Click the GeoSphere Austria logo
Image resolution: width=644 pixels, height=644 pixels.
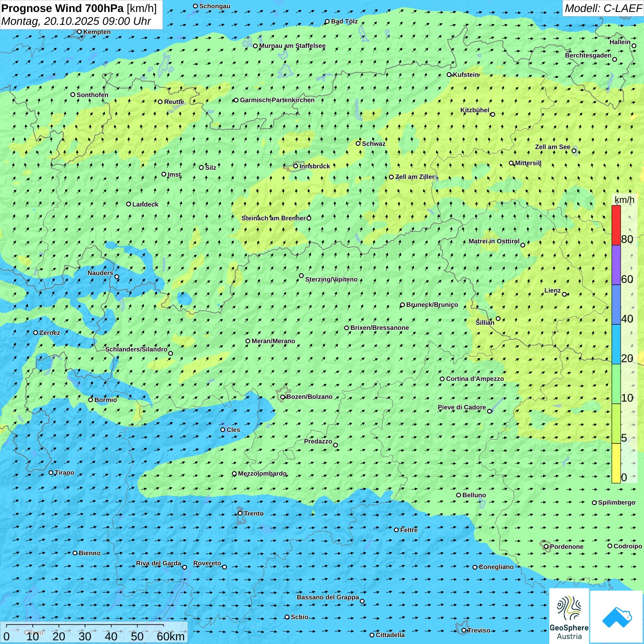tap(569, 616)
